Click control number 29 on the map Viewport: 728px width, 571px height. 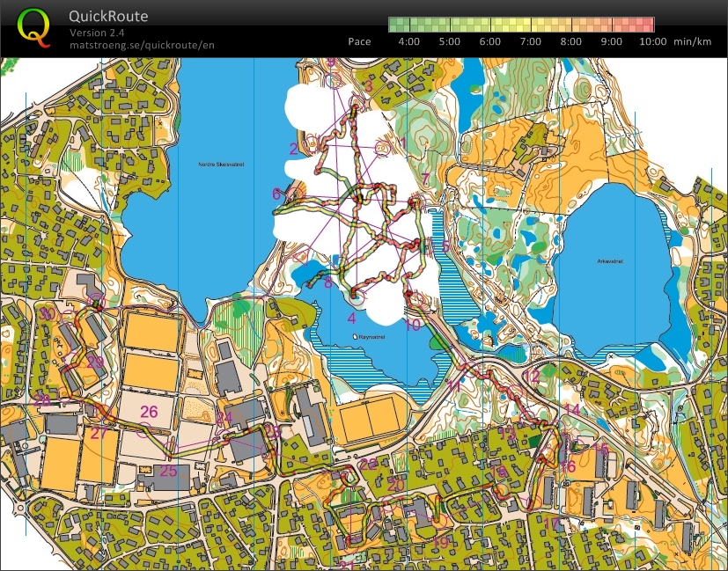pyautogui.click(x=95, y=362)
